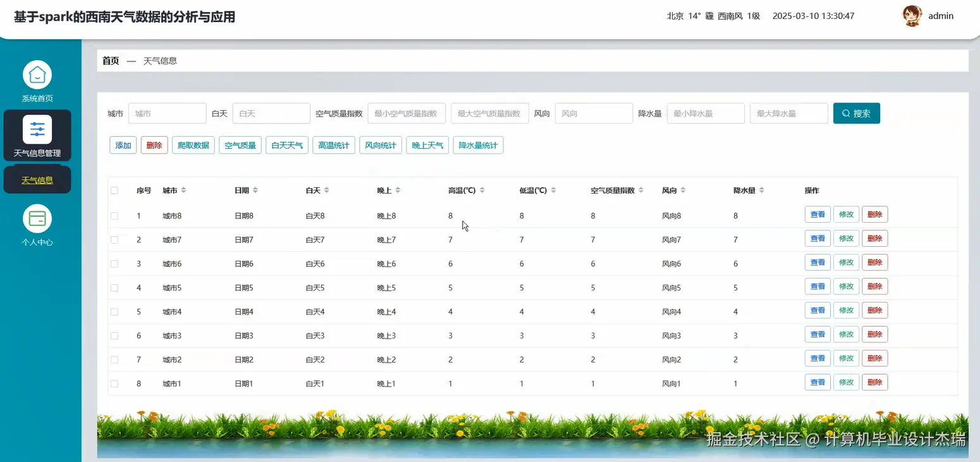
Task: View details for row 城市8
Action: click(x=818, y=215)
